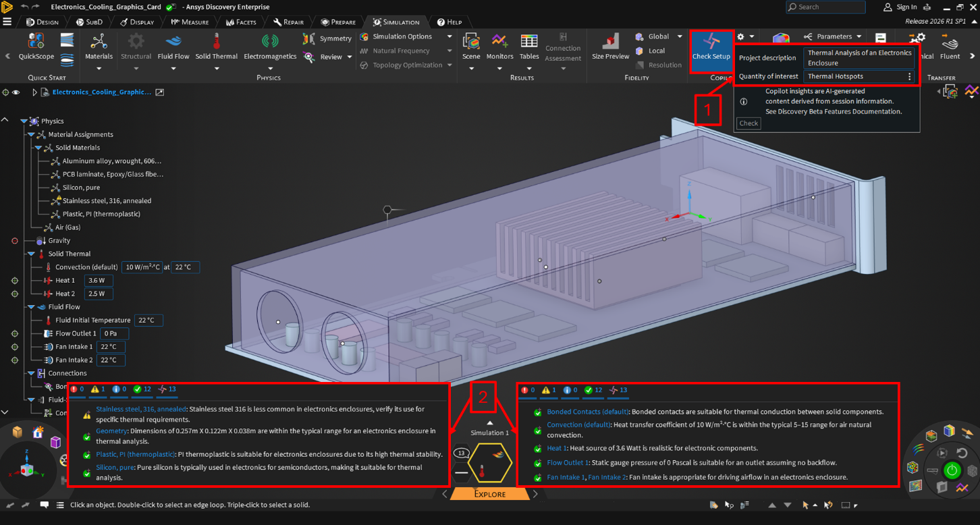Open the Materials tool
This screenshot has height=525, width=980.
coord(99,47)
